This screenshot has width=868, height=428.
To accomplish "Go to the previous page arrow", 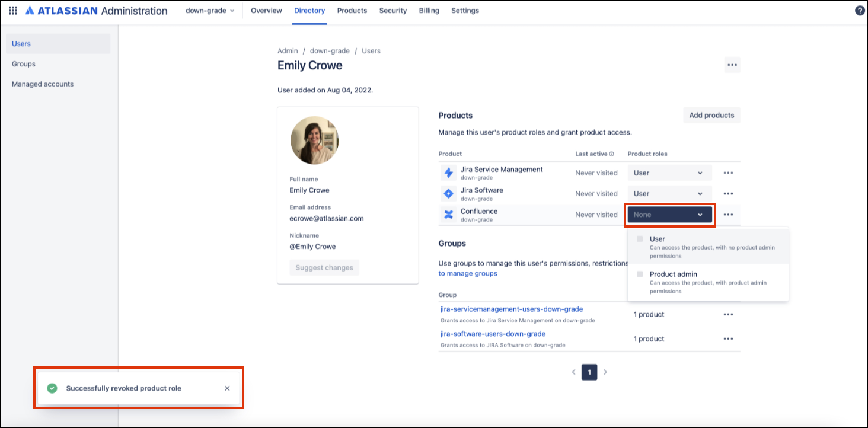I will tap(574, 372).
